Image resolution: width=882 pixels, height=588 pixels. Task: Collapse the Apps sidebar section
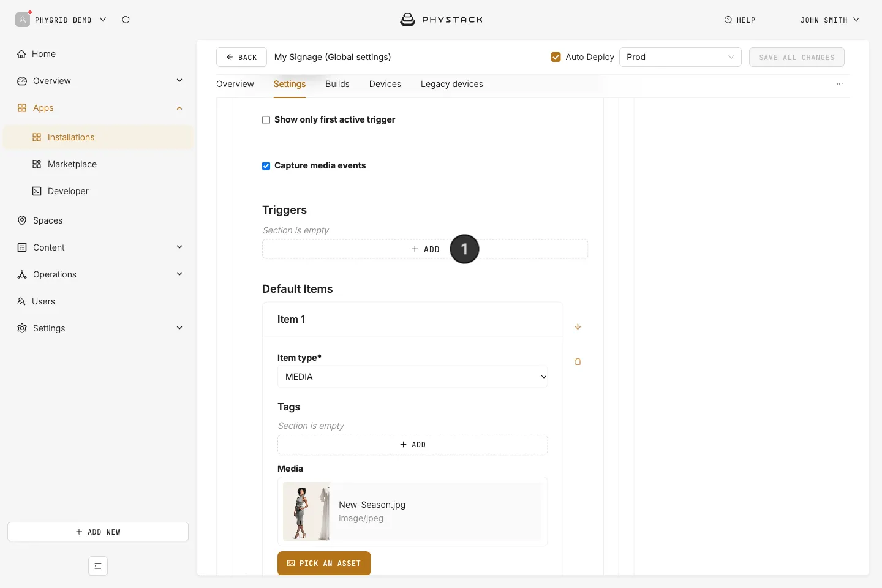click(x=179, y=108)
